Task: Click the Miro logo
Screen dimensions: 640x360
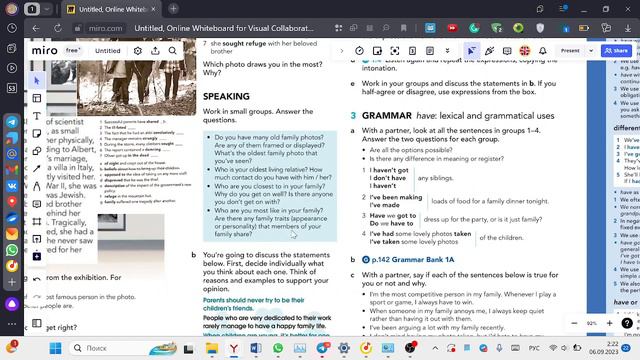Action: click(x=44, y=51)
